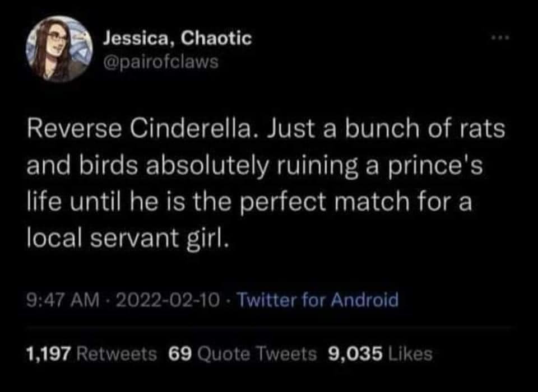Open the "Jessica, Chaotic" display name
The width and height of the screenshot is (538, 392).
[x=178, y=39]
